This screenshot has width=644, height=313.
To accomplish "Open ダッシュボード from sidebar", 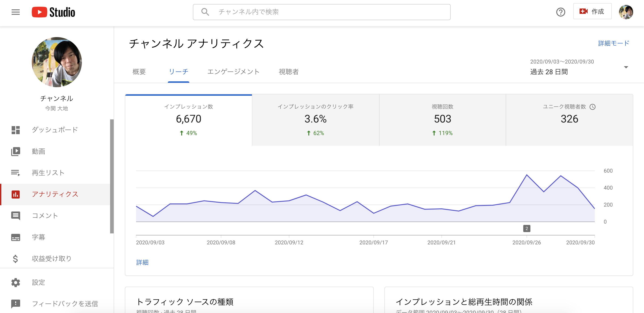I will click(x=55, y=130).
